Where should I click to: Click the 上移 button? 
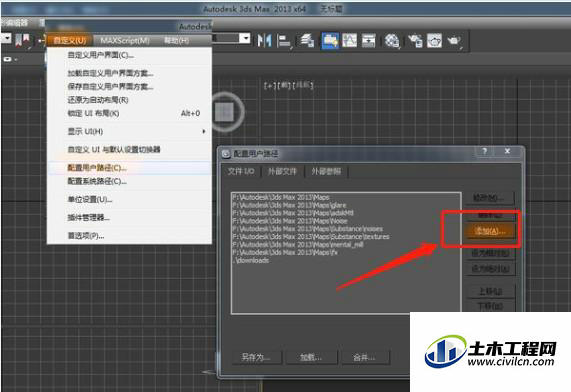pos(490,291)
